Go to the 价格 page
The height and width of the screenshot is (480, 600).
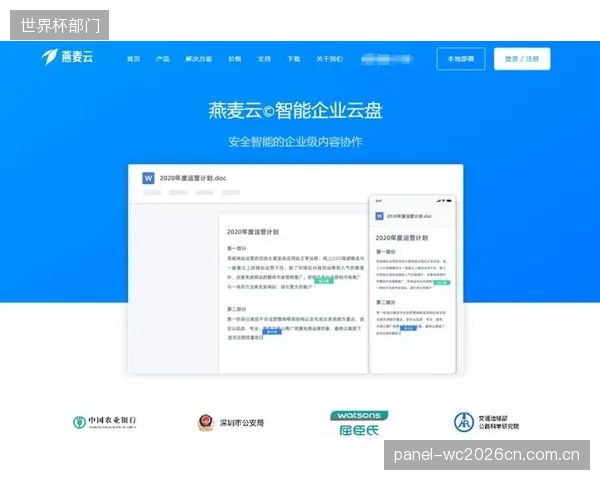click(235, 59)
